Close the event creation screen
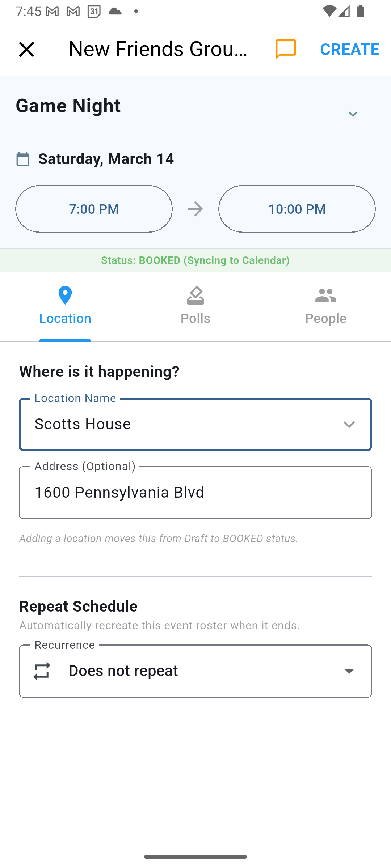 (26, 49)
